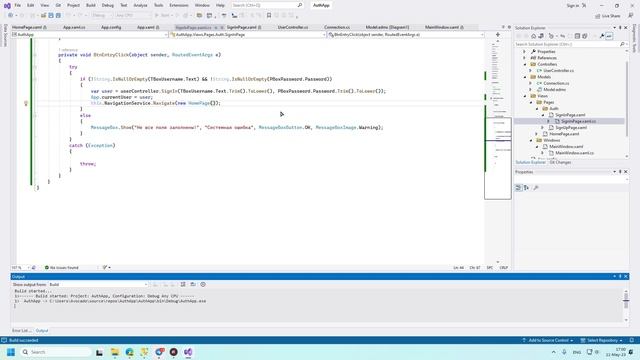This screenshot has width=640, height=360.
Task: Open the editor zoom level dropdown
Action: 20,268
